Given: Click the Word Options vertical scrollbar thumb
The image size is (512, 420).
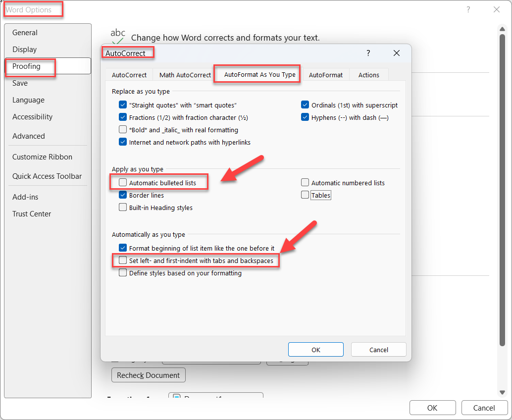Looking at the screenshot, I should click(502, 190).
